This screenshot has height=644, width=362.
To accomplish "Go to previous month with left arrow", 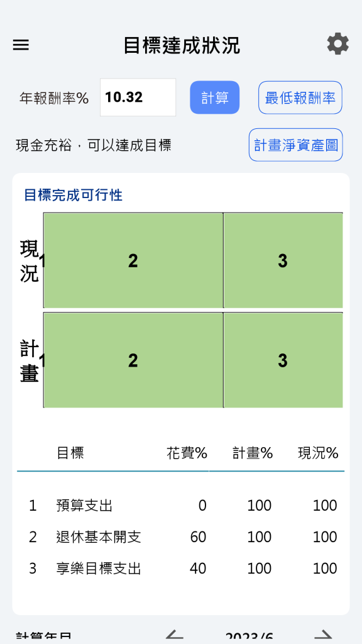I will [175, 635].
